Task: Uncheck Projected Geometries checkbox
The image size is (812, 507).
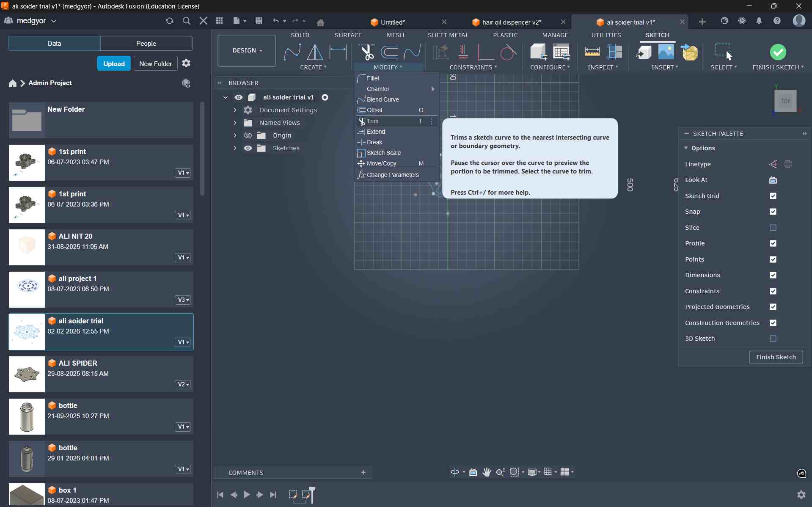Action: pyautogui.click(x=773, y=307)
